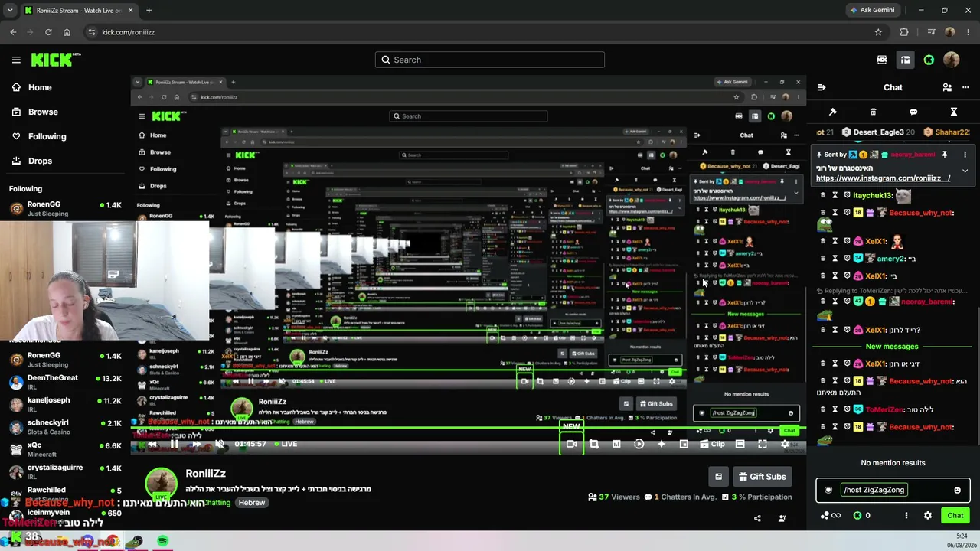Viewport: 980px width, 551px height.
Task: Open Browse in Kick sidebar
Action: coord(34,112)
